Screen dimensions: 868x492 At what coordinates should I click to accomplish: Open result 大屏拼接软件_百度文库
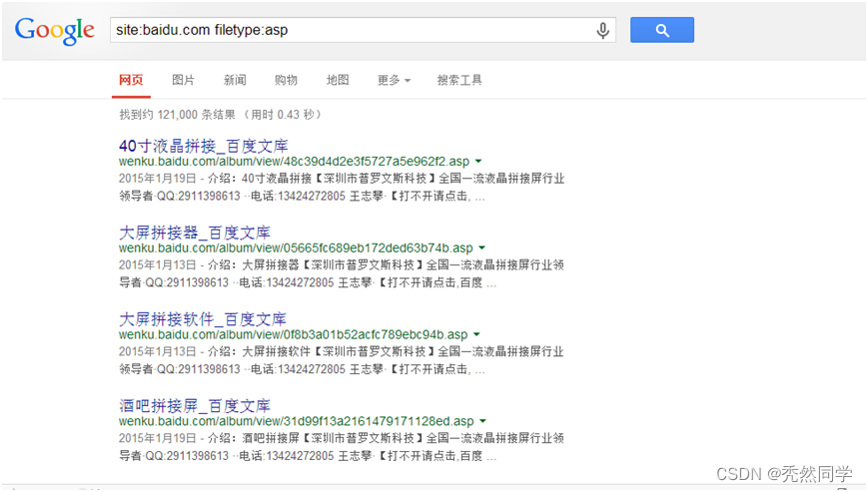(x=203, y=319)
